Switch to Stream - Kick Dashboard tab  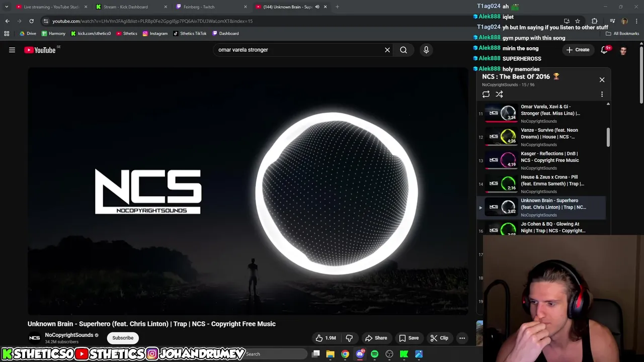tap(131, 7)
